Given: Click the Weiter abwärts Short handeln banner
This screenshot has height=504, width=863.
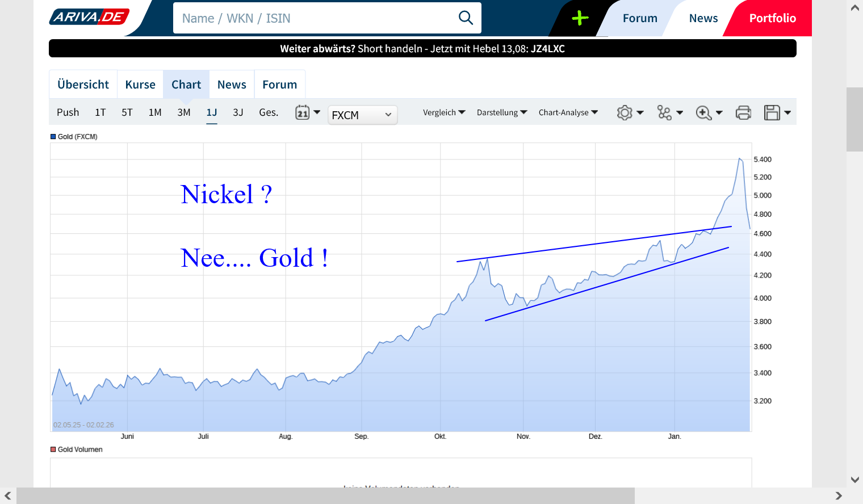Looking at the screenshot, I should [422, 48].
